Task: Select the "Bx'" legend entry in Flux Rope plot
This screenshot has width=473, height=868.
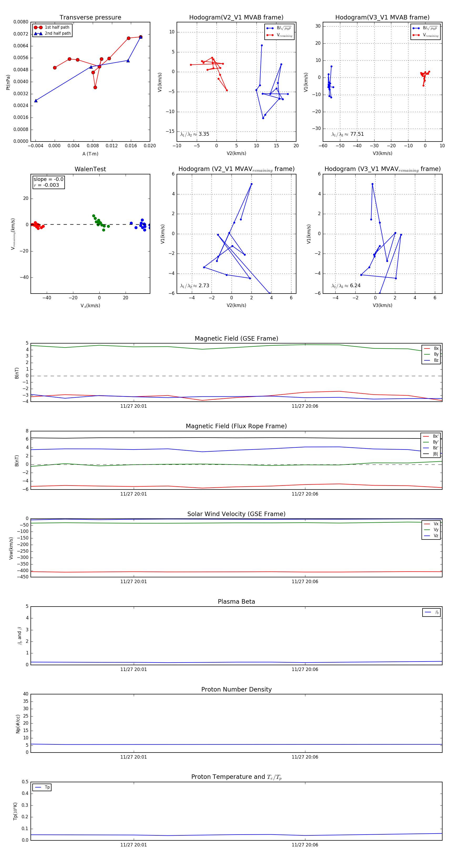Action: (431, 436)
